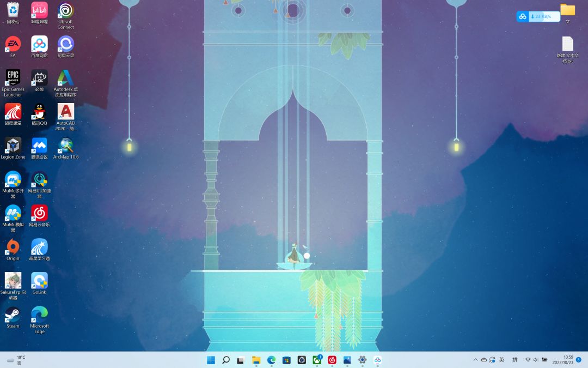
Task: Select the Recycle Bin (回收站) desktop icon
Action: click(x=13, y=13)
